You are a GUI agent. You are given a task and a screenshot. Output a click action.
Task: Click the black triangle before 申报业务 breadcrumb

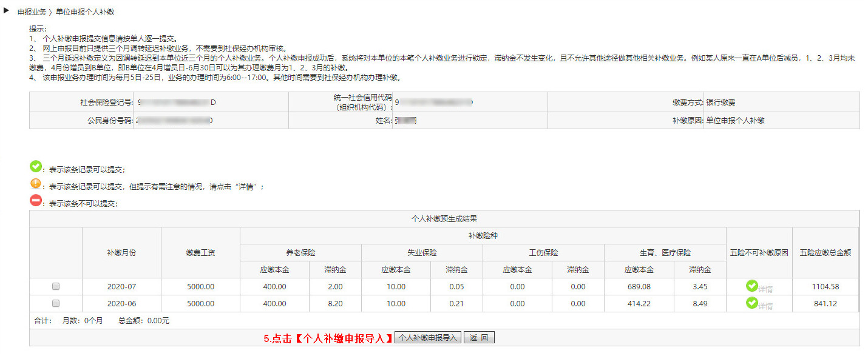coord(7,11)
